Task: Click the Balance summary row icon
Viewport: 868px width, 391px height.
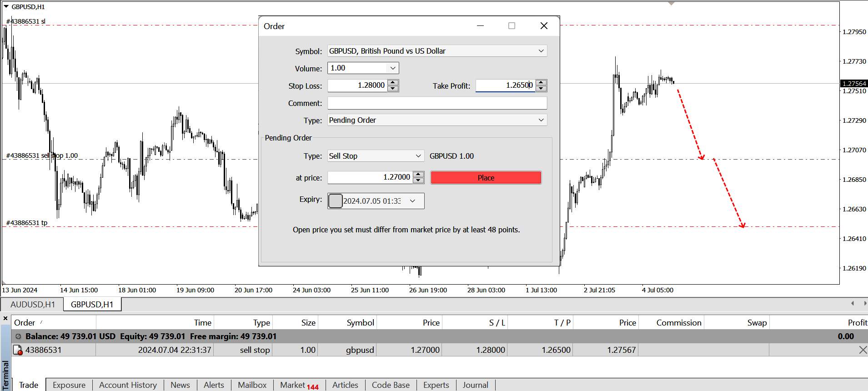Action: (x=18, y=336)
